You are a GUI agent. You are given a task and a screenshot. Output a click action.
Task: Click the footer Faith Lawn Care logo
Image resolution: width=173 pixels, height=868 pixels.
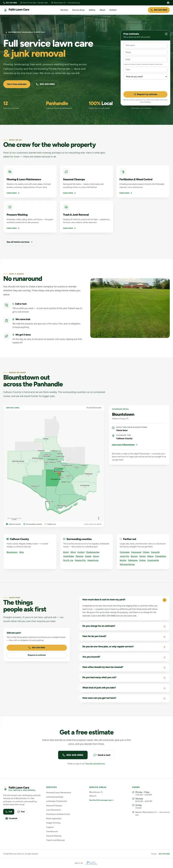coord(20,788)
